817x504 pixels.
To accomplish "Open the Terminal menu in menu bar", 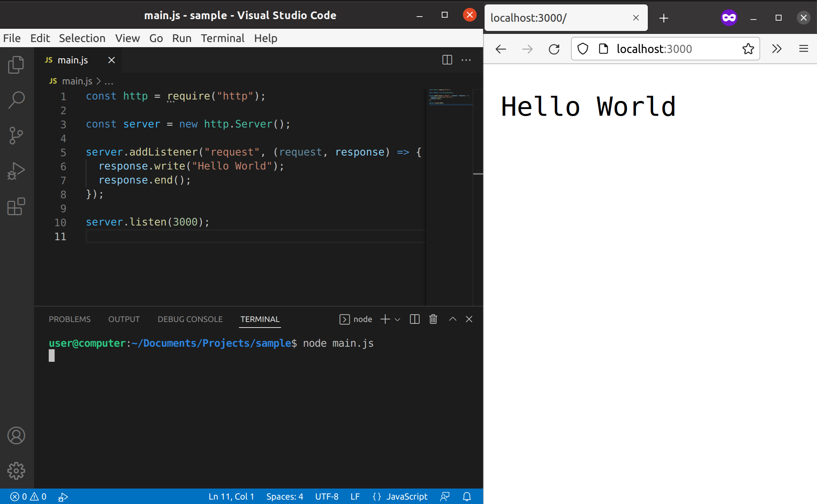I will coord(222,38).
